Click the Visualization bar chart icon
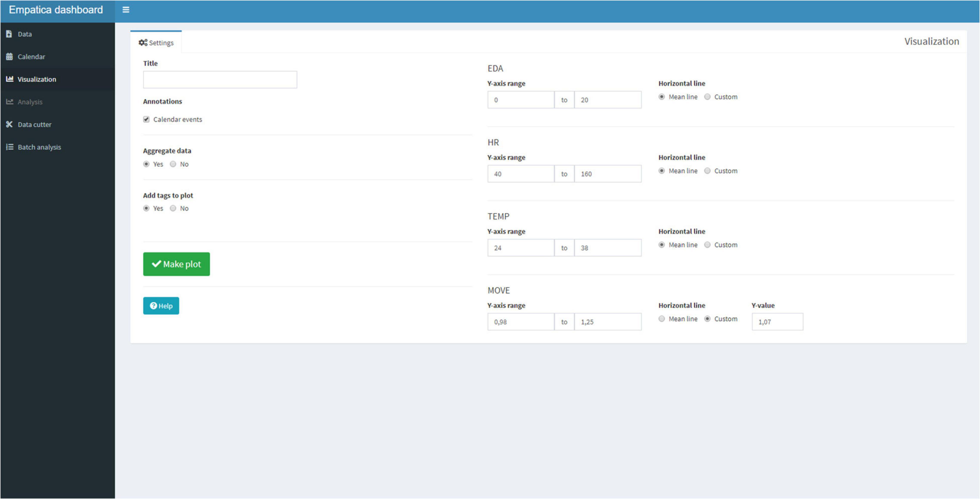This screenshot has height=499, width=980. pyautogui.click(x=9, y=79)
